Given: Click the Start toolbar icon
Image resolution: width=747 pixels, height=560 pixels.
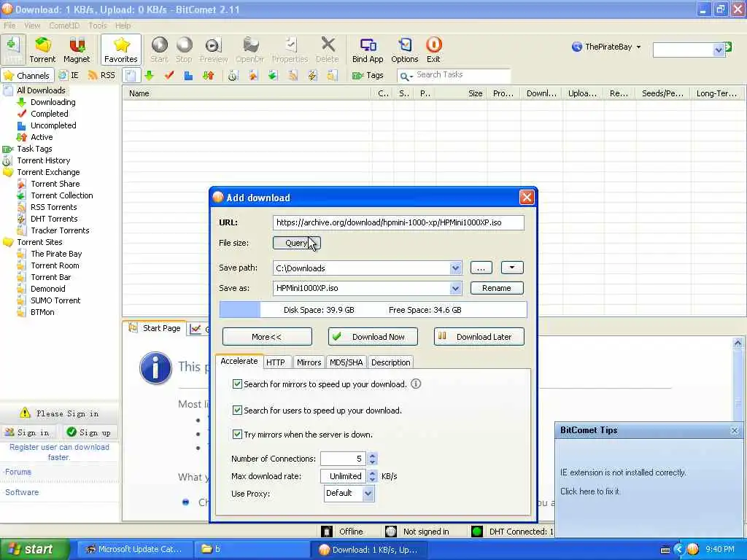Looking at the screenshot, I should (159, 50).
